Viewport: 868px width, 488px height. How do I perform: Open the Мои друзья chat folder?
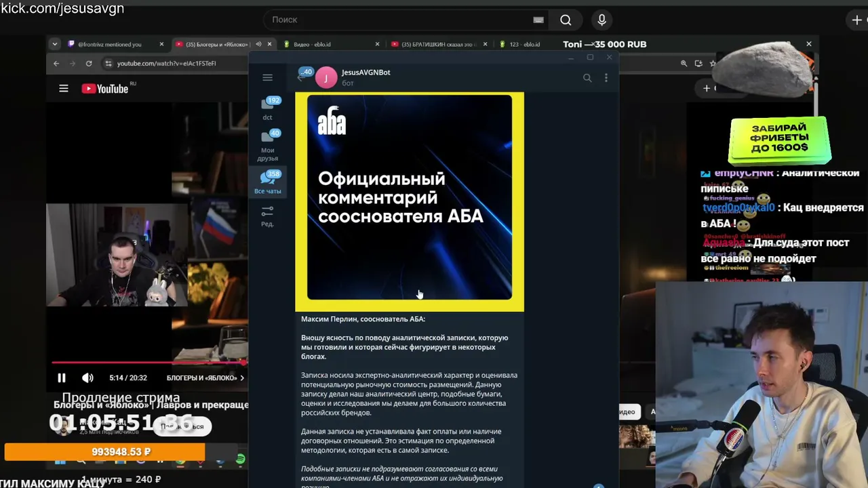click(268, 145)
